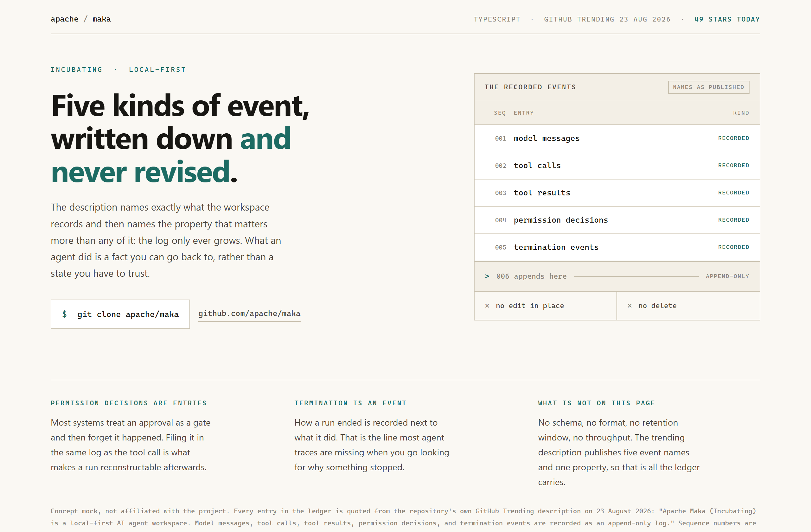Viewport: 811px width, 532px height.
Task: Open the github.com/apache/maka link
Action: coord(249,313)
